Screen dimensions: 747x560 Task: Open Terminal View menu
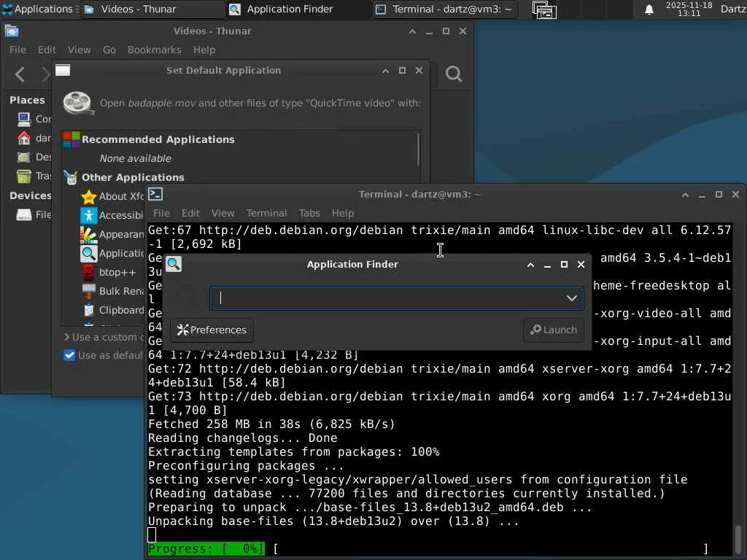click(x=223, y=214)
